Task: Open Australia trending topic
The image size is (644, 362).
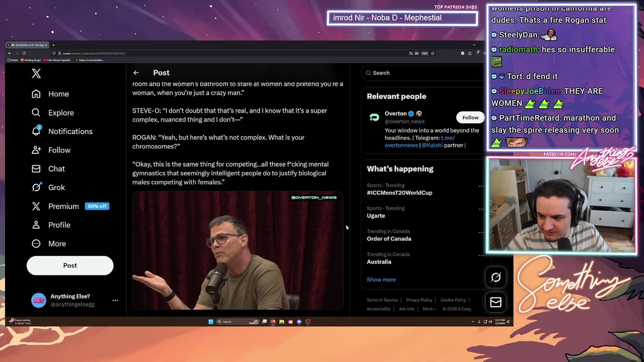Action: 379,262
